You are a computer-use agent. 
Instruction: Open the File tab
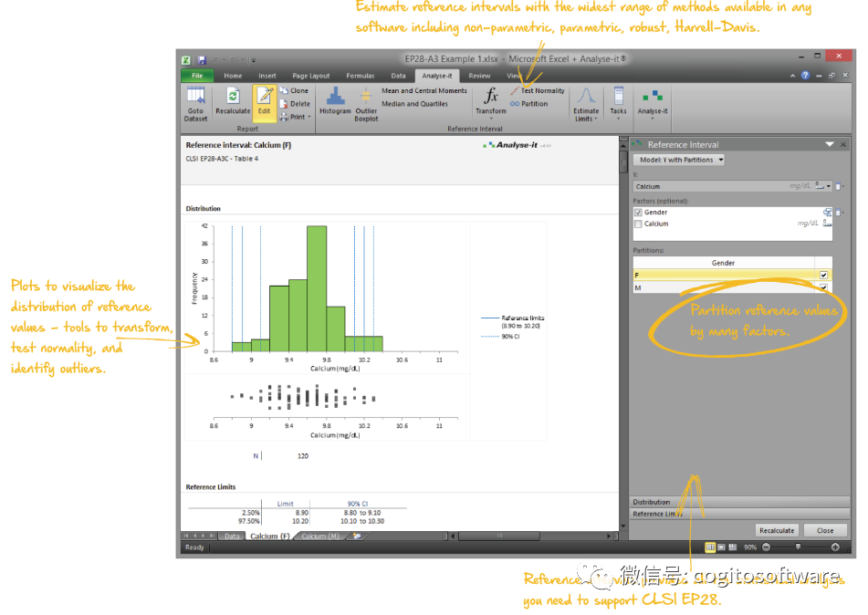[x=198, y=76]
